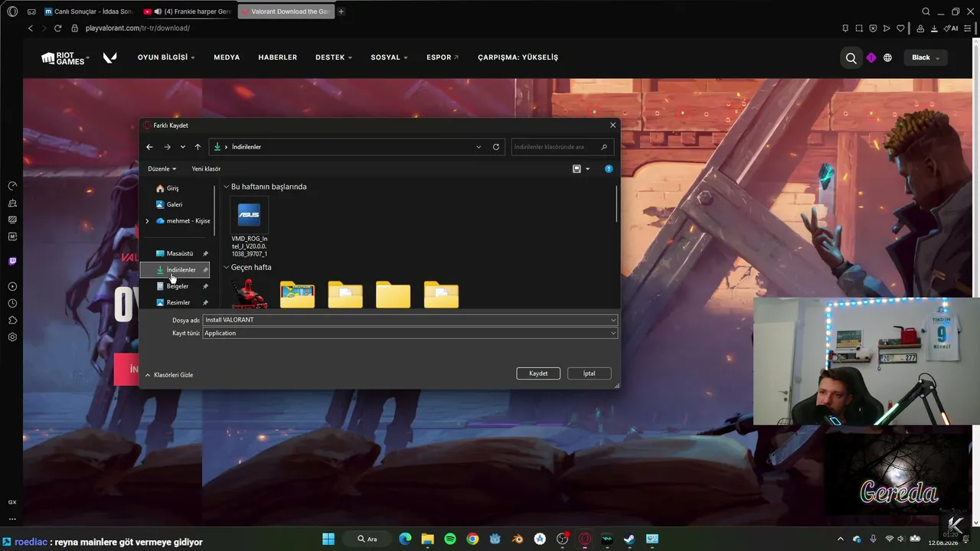Viewport: 980px width, 551px height.
Task: Open Steam from the taskbar
Action: pyautogui.click(x=629, y=539)
